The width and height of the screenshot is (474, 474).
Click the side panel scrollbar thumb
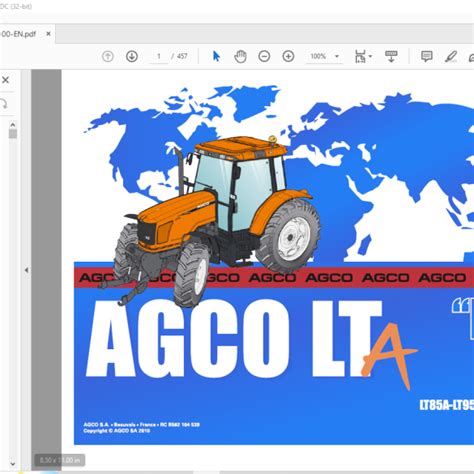[x=13, y=134]
